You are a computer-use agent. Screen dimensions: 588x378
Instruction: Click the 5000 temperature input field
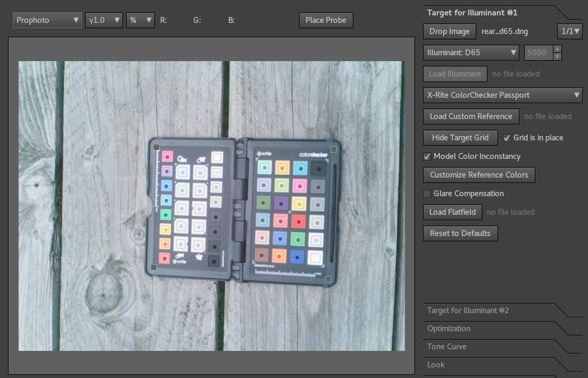point(538,52)
